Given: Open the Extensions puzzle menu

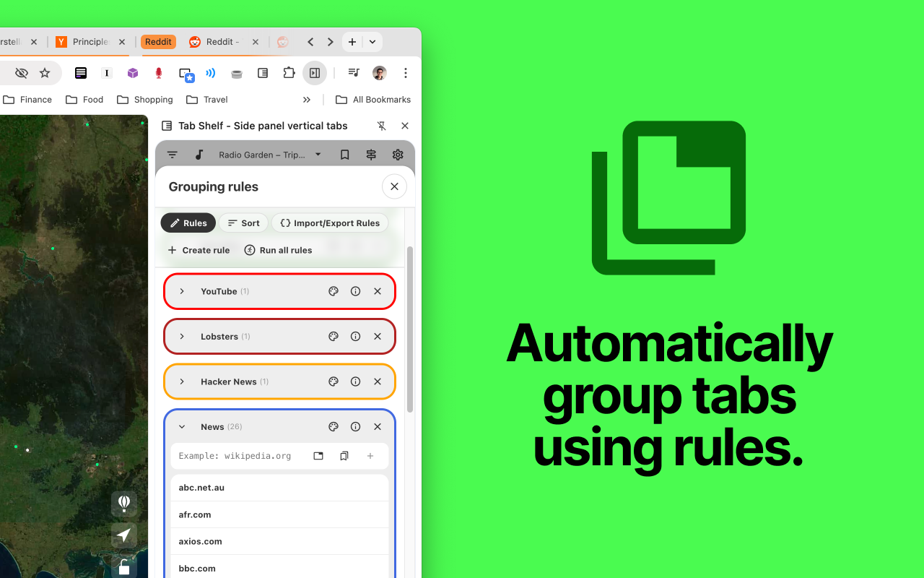Looking at the screenshot, I should (289, 73).
